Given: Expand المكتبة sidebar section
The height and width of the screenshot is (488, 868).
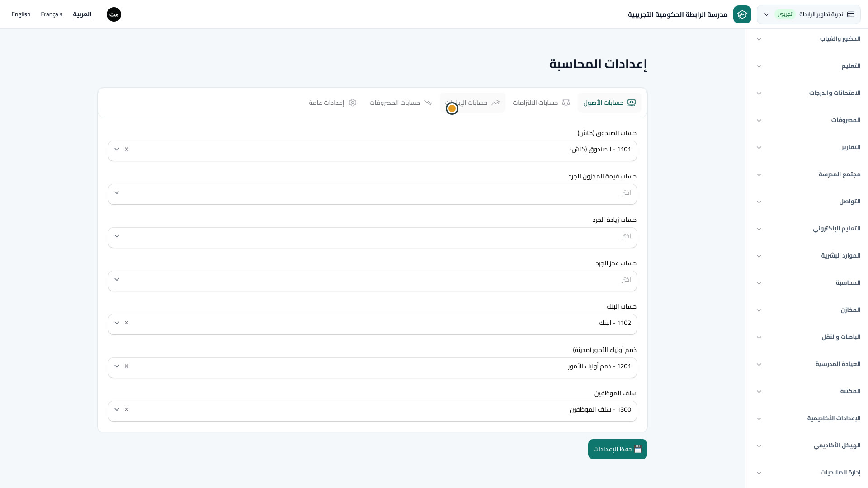Looking at the screenshot, I should click(808, 391).
